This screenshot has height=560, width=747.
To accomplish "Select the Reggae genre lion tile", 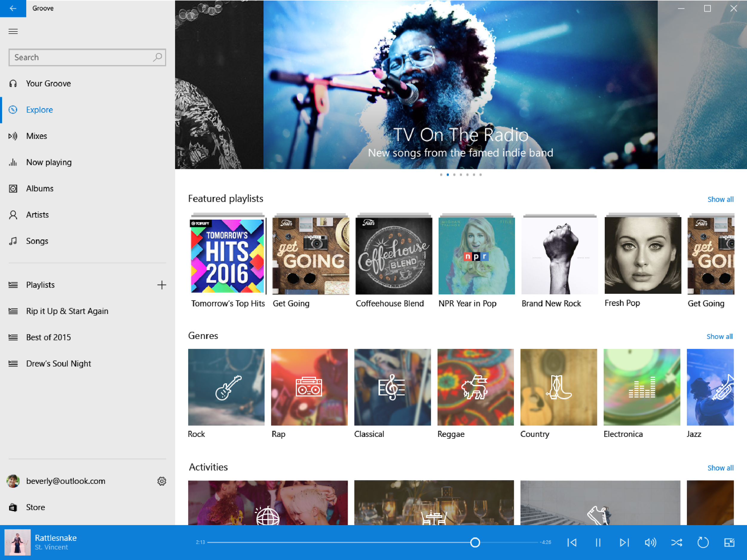I will point(475,387).
